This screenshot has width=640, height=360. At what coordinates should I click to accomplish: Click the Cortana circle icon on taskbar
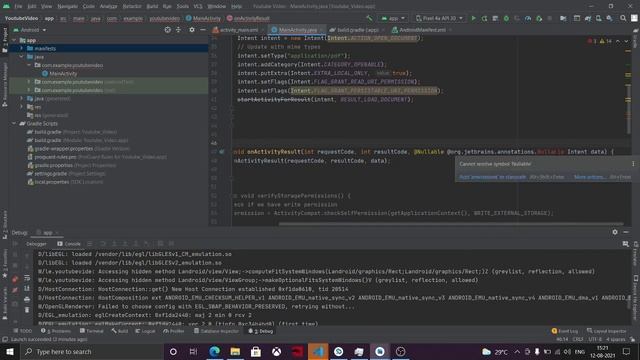(173, 351)
